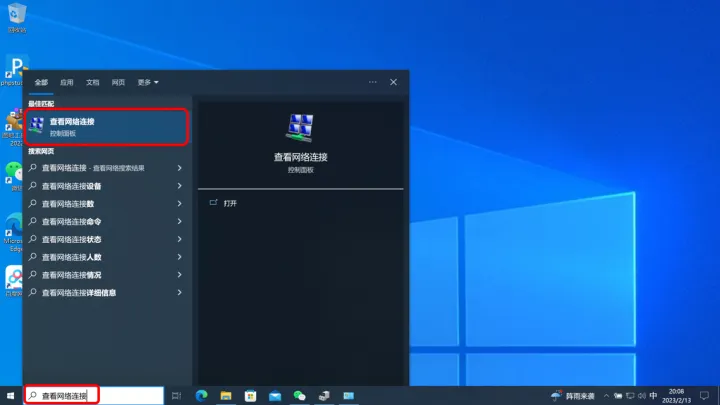Expand arrow for 查看网络连接设备 suggestion
This screenshot has width=720, height=405.
click(179, 186)
